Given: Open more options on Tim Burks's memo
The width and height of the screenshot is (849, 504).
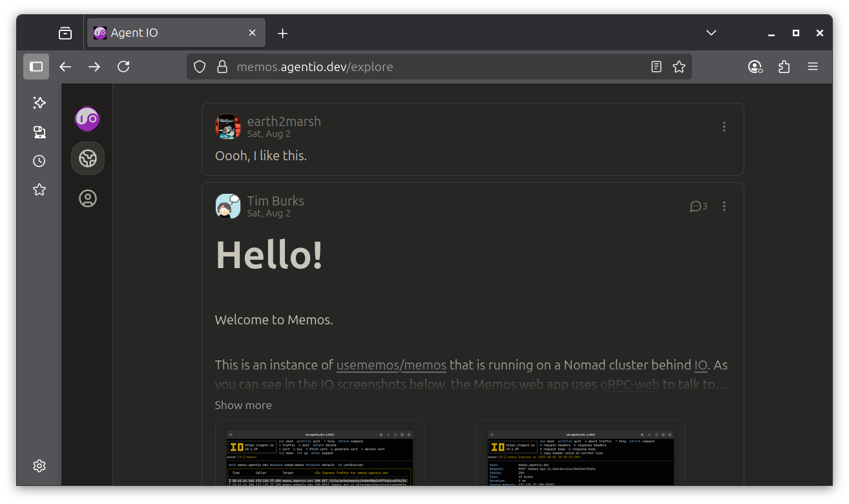Looking at the screenshot, I should (724, 206).
